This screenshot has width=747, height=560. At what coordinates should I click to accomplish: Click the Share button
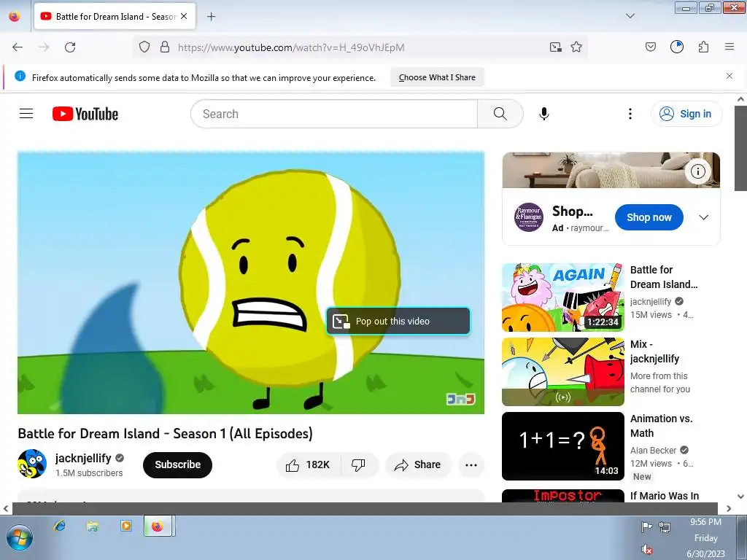point(418,464)
